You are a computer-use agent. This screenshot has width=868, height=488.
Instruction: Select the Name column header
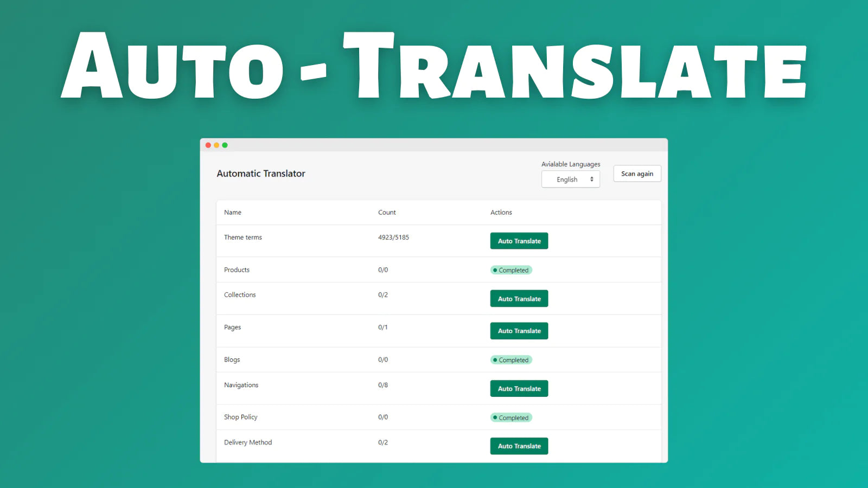[x=232, y=212]
